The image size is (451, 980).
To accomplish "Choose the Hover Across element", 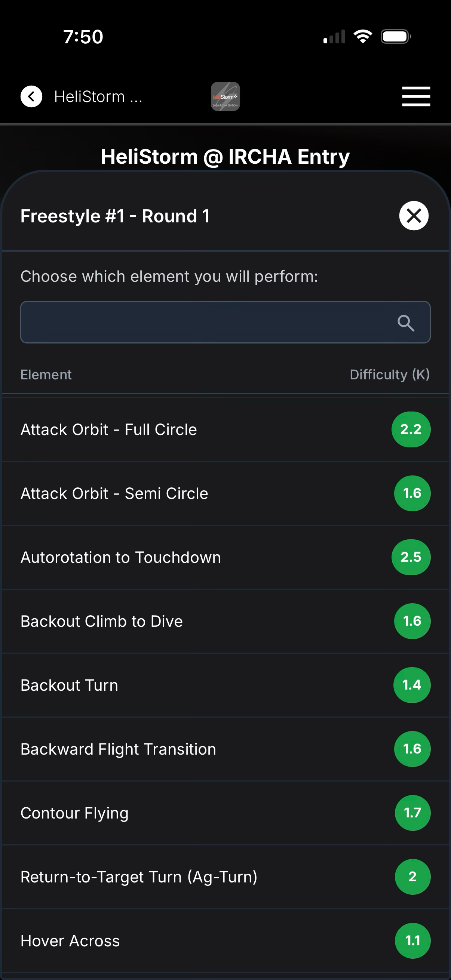I will coord(225,941).
